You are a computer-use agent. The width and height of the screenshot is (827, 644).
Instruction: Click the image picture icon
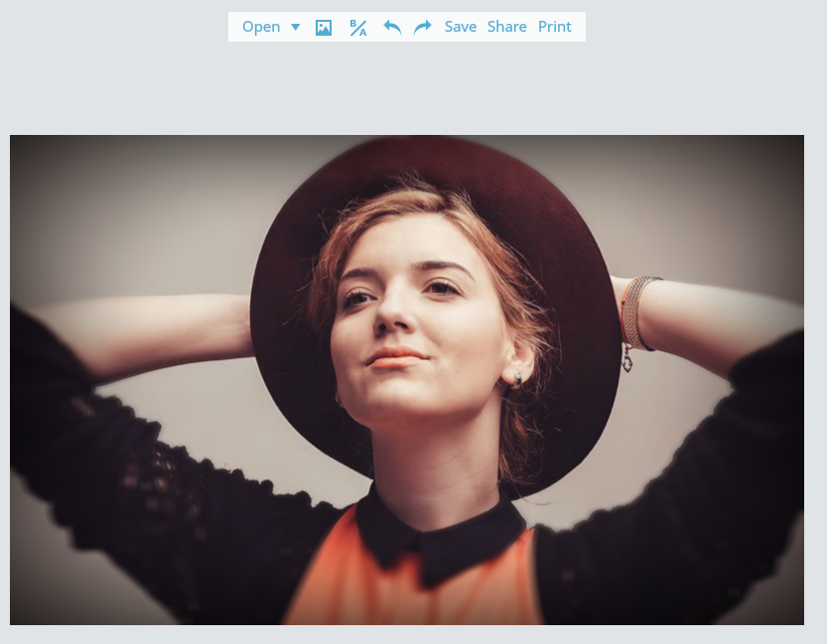(324, 28)
